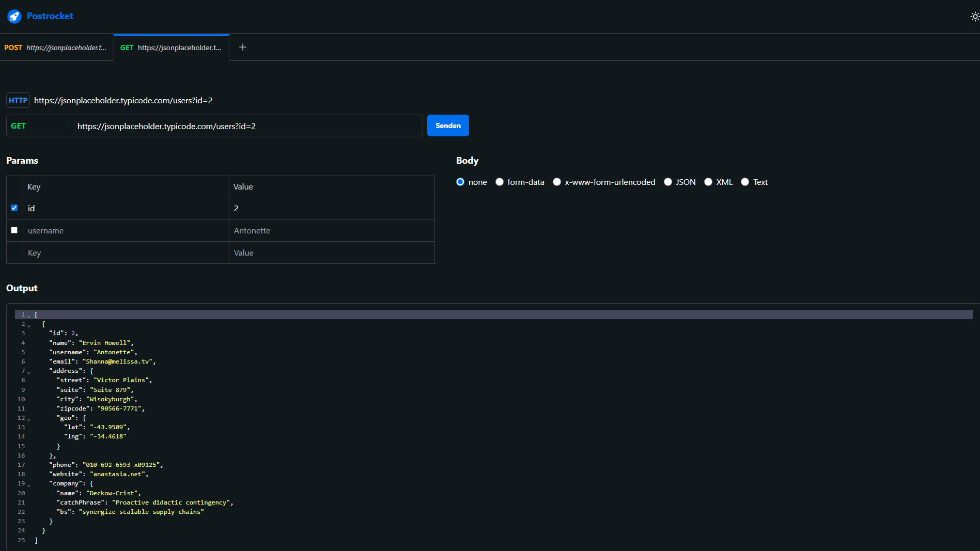This screenshot has width=980, height=551.
Task: Click the "Suite 879" value
Action: tap(110, 390)
